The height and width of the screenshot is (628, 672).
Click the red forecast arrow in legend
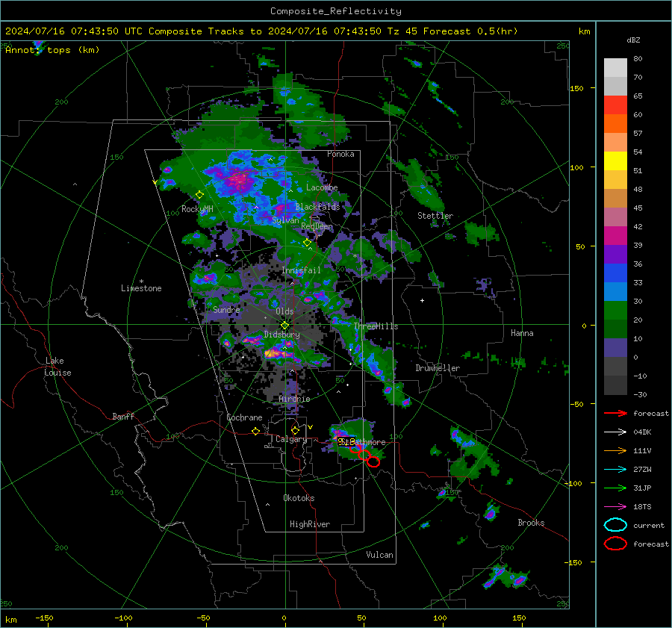click(x=615, y=413)
